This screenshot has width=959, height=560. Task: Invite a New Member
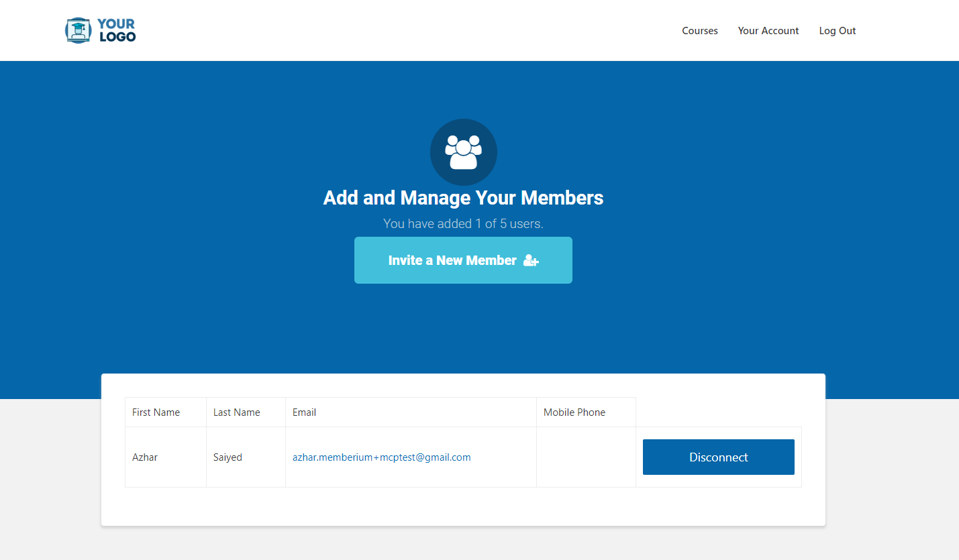click(463, 260)
